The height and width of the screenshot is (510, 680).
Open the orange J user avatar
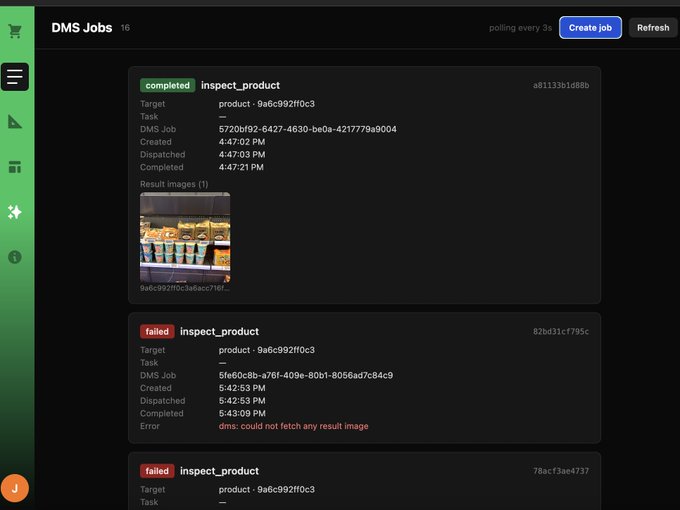[15, 488]
